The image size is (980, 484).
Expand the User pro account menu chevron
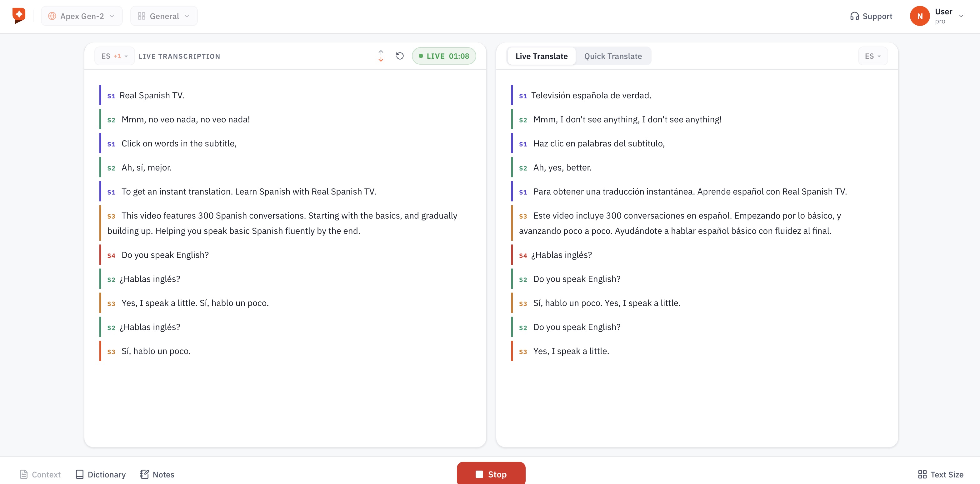(961, 16)
